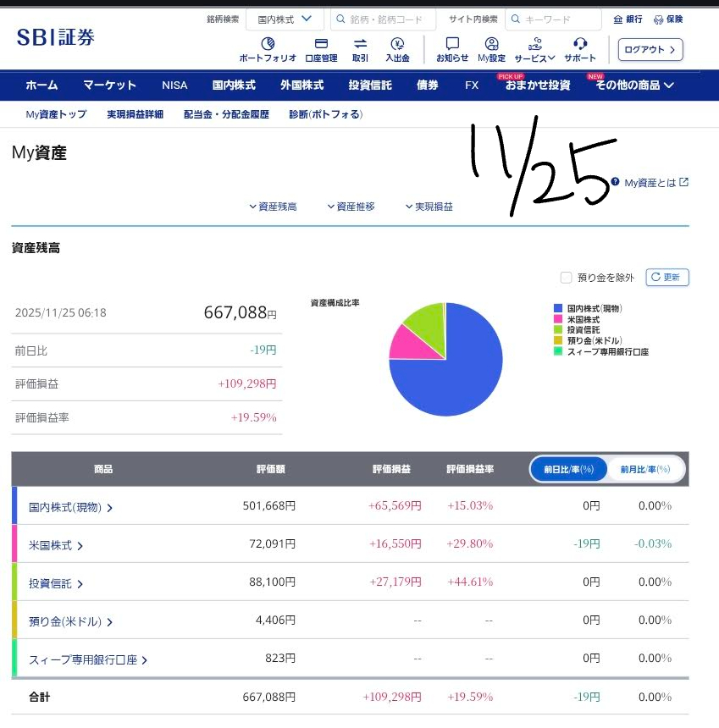This screenshot has height=728, width=719.
Task: Click the ログアウト button
Action: (x=650, y=49)
